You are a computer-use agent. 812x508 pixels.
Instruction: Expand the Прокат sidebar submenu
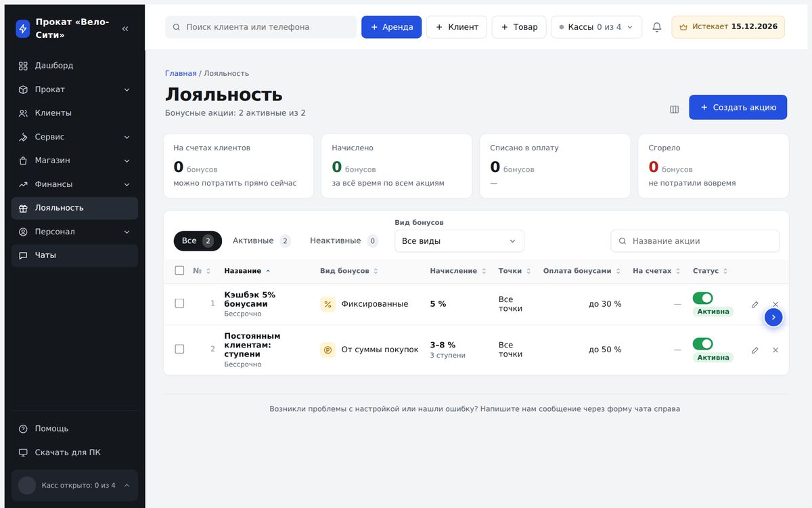(x=127, y=89)
